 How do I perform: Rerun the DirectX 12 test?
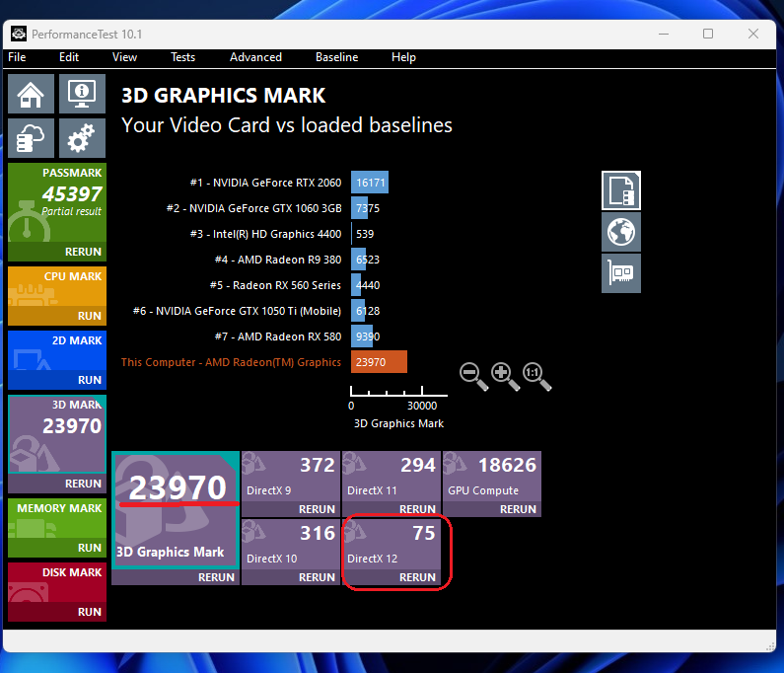coord(392,577)
